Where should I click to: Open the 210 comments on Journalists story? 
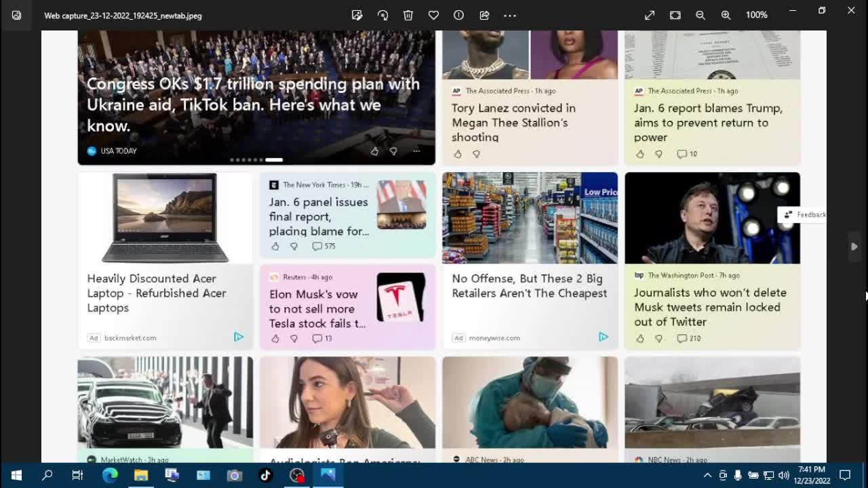(688, 339)
